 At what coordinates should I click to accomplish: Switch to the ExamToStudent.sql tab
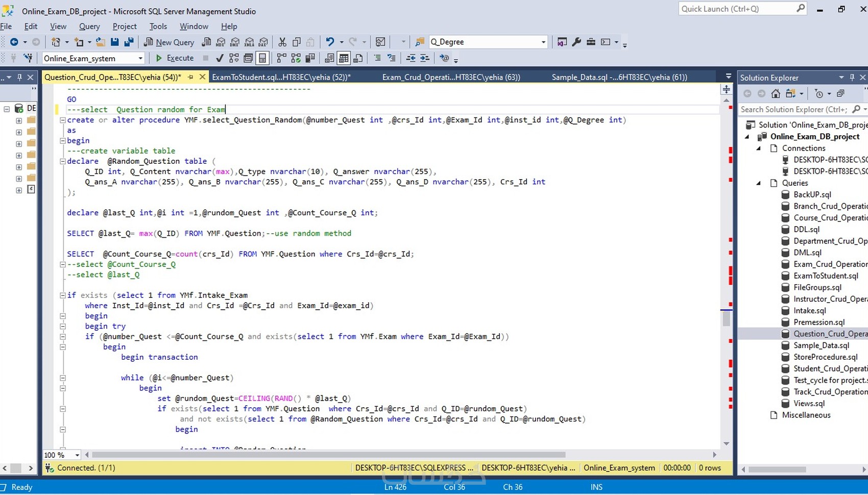281,77
